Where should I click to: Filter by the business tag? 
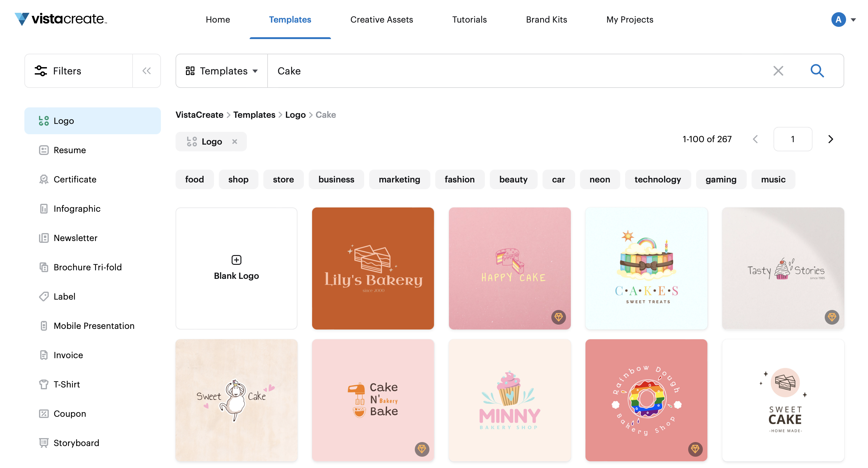336,179
